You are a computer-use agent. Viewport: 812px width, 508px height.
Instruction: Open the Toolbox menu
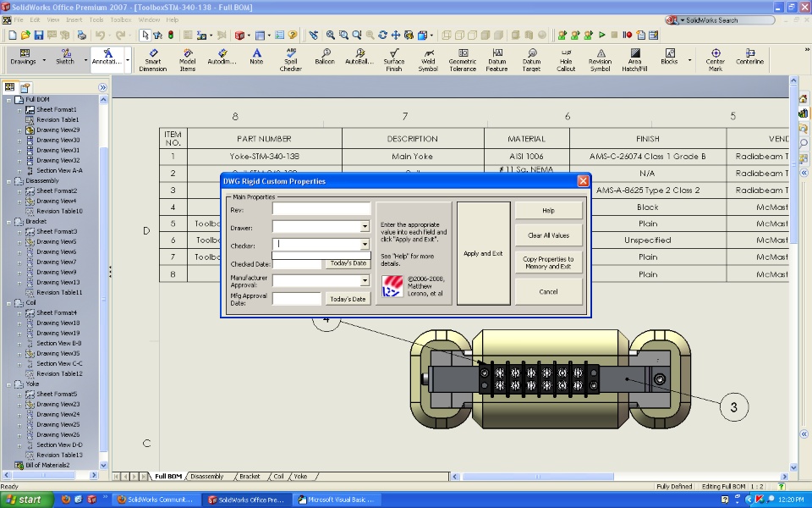(x=121, y=19)
